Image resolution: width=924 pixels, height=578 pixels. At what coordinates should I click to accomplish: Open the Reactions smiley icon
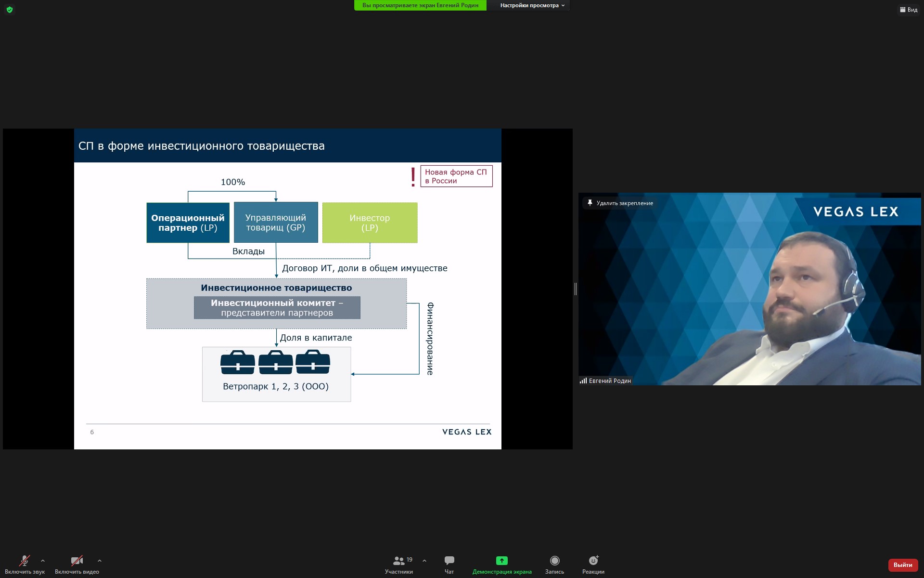click(593, 561)
